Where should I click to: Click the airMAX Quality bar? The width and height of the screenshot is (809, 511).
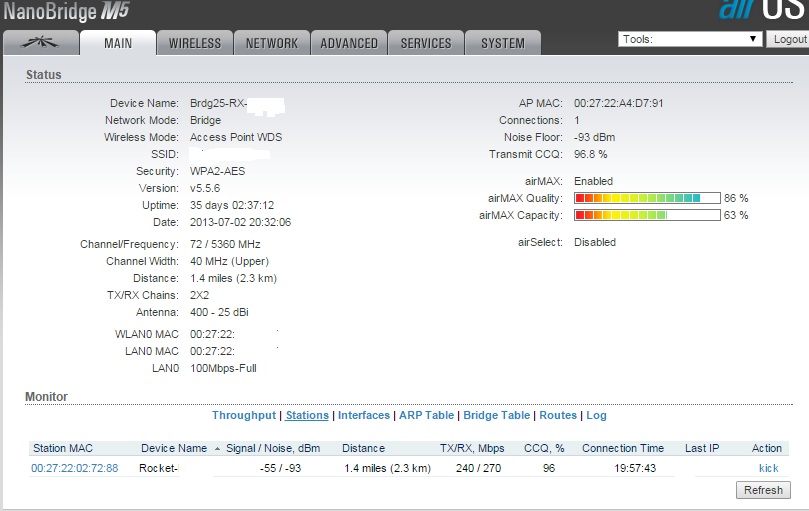tap(647, 198)
